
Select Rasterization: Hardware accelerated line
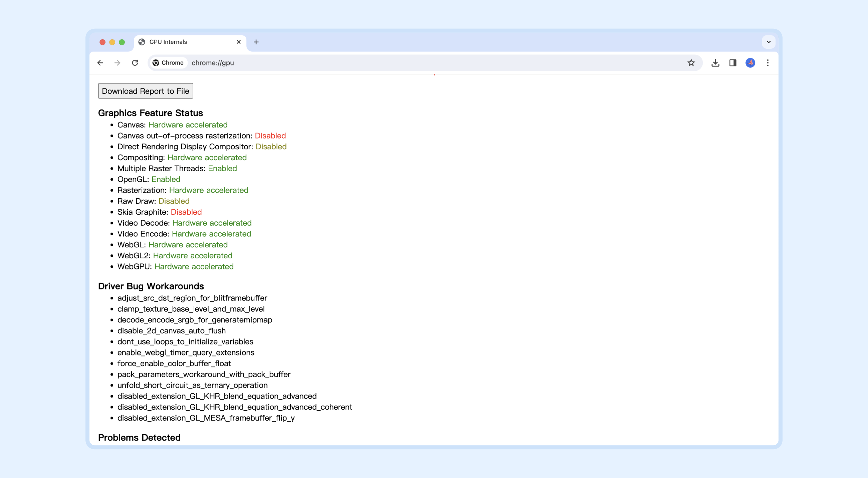tap(183, 190)
